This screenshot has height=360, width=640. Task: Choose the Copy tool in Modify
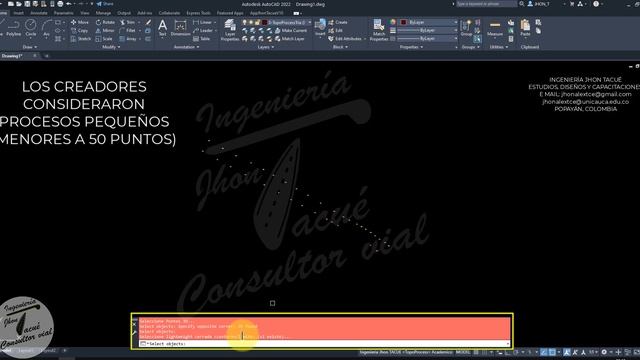coord(80,31)
